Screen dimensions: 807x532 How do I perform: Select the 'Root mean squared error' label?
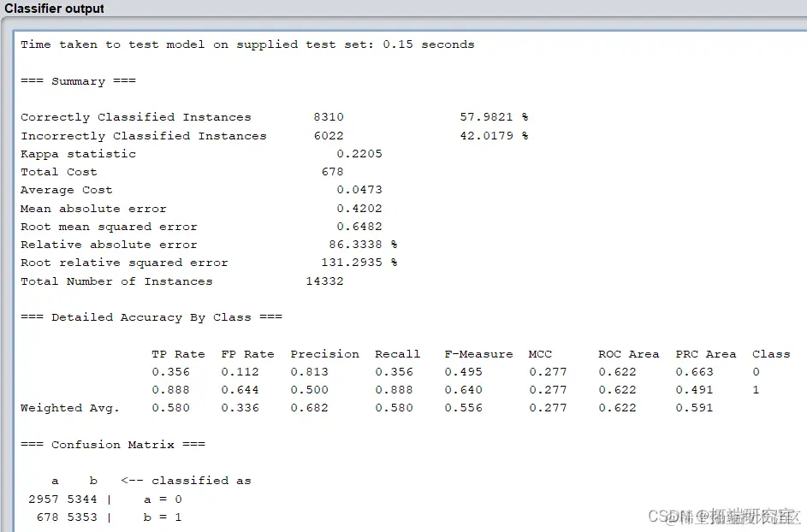109,227
